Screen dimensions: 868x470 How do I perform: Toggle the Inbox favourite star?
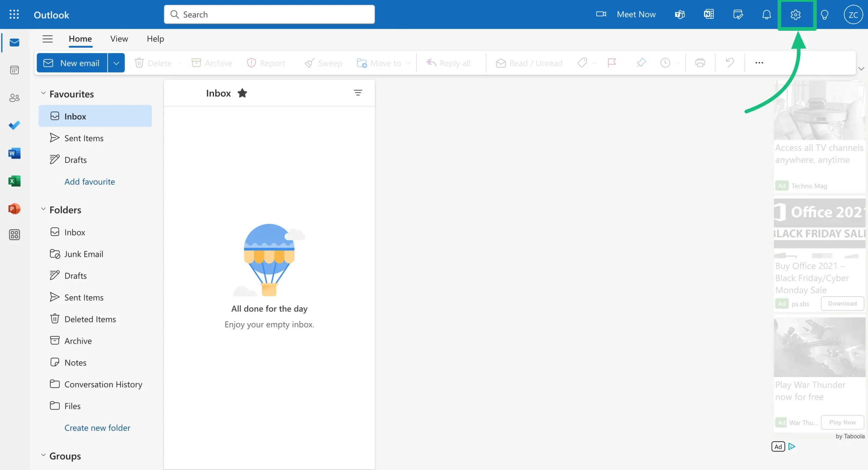(243, 93)
